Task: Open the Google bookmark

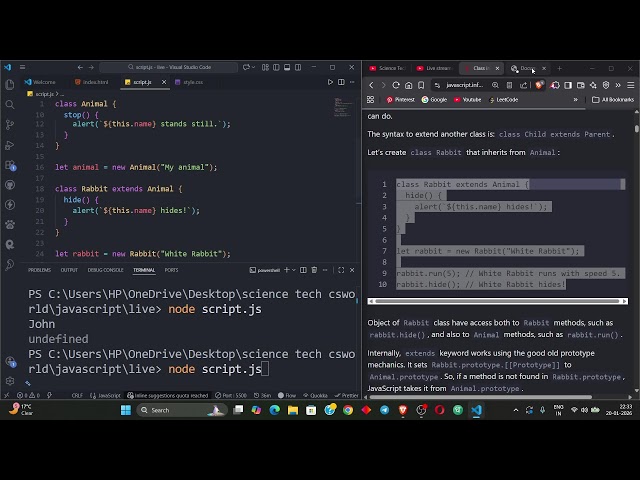Action: 434,100
